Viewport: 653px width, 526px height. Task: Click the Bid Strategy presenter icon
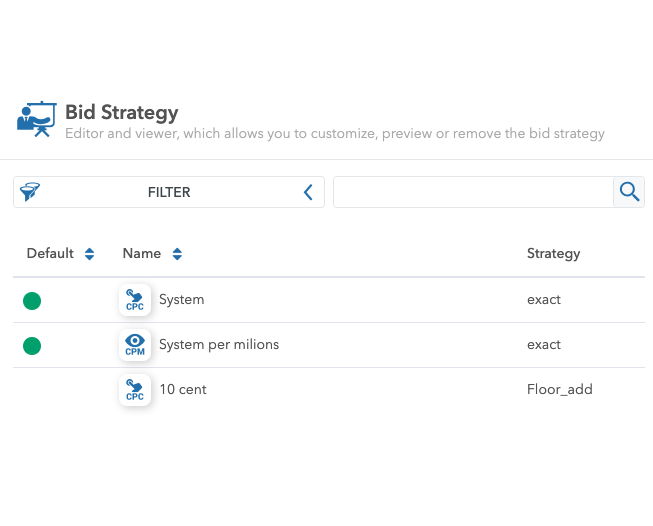(37, 119)
